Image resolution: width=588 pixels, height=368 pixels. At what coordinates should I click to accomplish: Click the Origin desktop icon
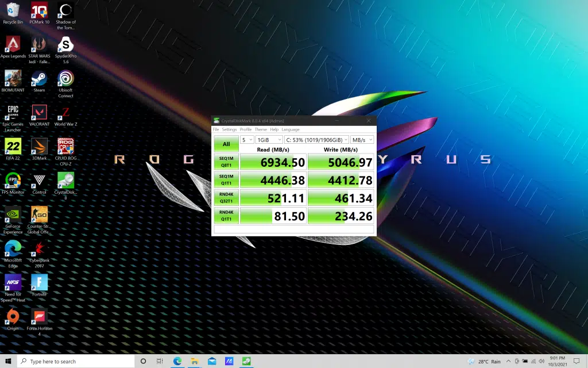(13, 320)
